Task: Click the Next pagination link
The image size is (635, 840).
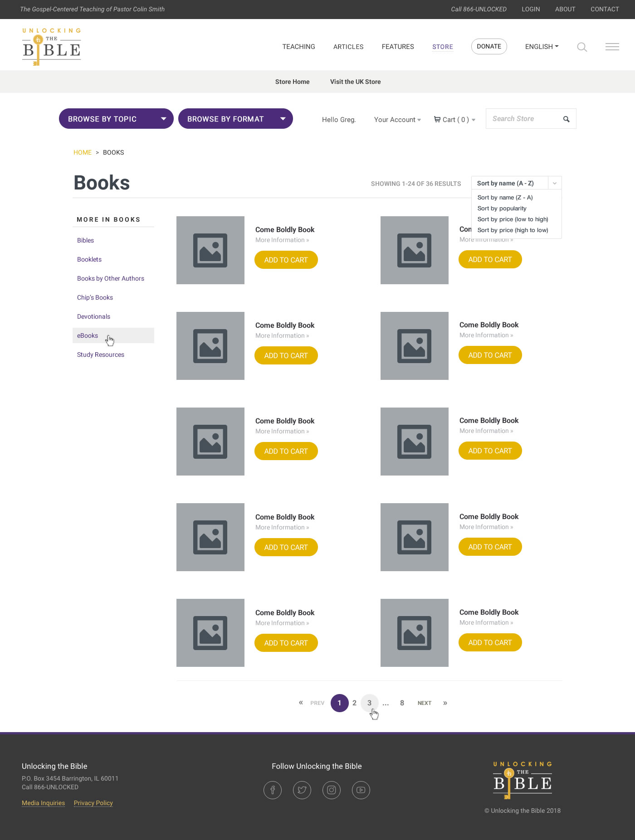Action: click(x=425, y=703)
